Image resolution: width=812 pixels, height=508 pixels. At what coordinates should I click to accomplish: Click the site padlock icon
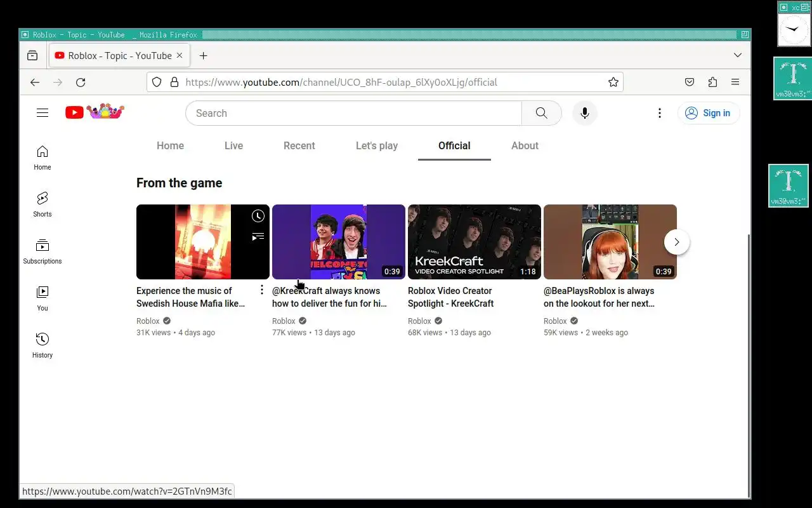point(174,83)
